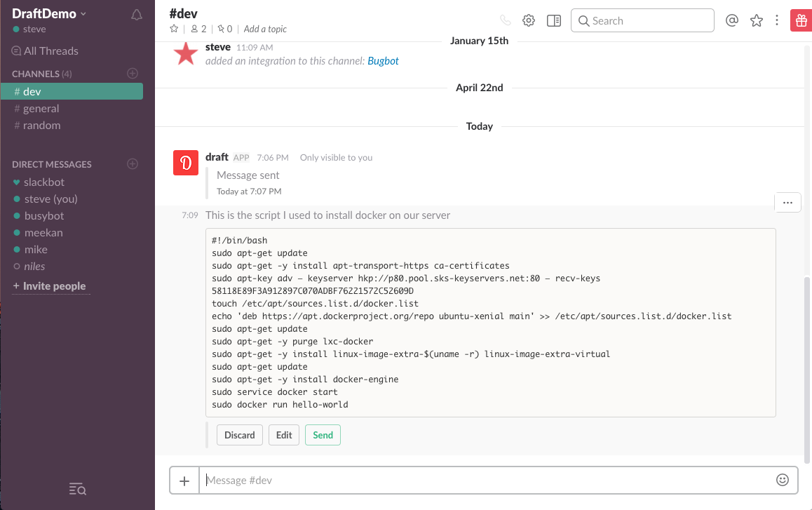Click the message pane scrollbar
Image resolution: width=812 pixels, height=510 pixels.
806,370
